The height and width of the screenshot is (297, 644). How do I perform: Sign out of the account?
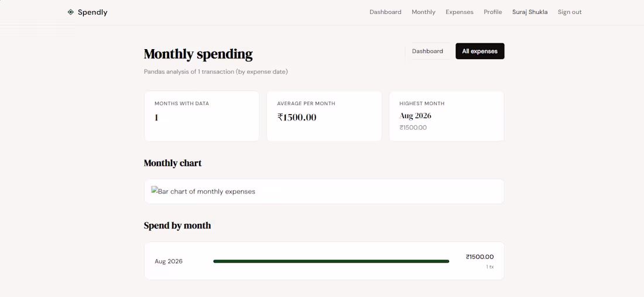pyautogui.click(x=570, y=12)
